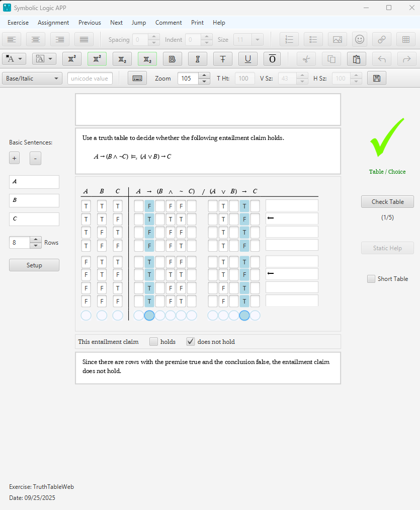The width and height of the screenshot is (420, 510).
Task: Toggle underline formatting
Action: pos(248,59)
